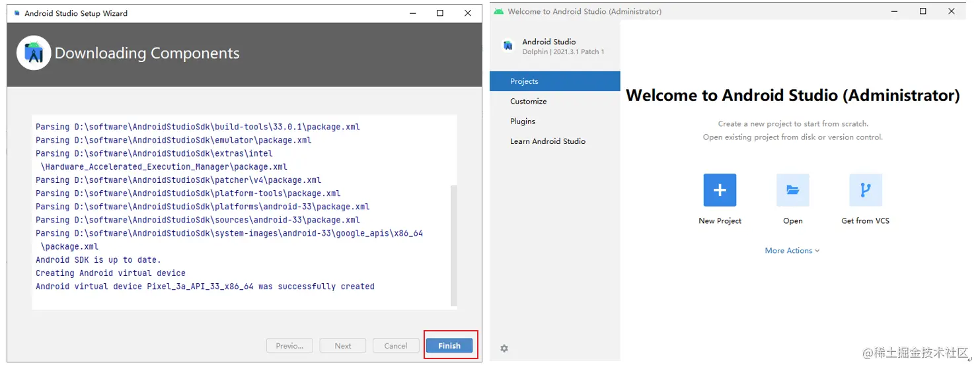Open Learn Android Studio section
This screenshot has width=980, height=371.
[x=555, y=141]
